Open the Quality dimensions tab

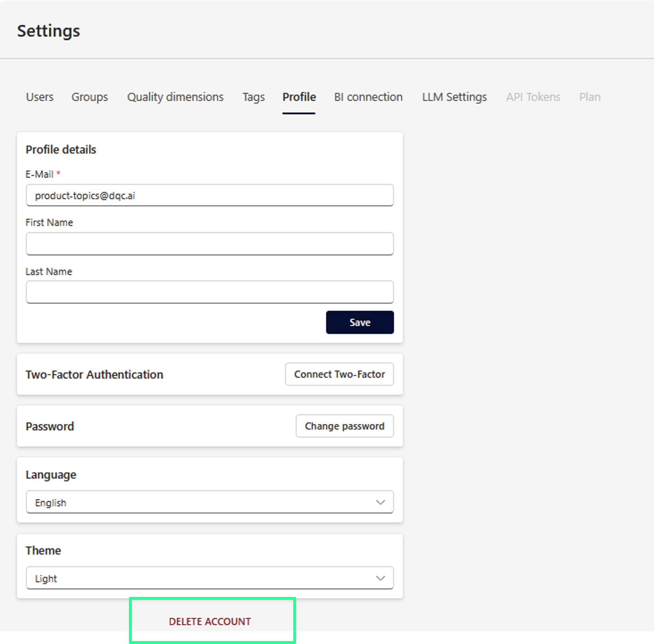tap(175, 97)
